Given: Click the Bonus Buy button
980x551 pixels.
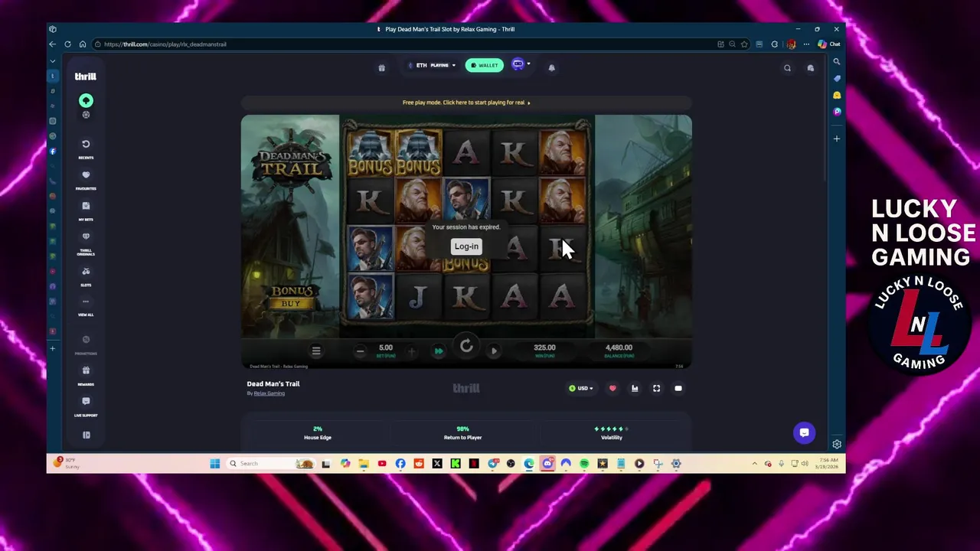Looking at the screenshot, I should pyautogui.click(x=291, y=297).
